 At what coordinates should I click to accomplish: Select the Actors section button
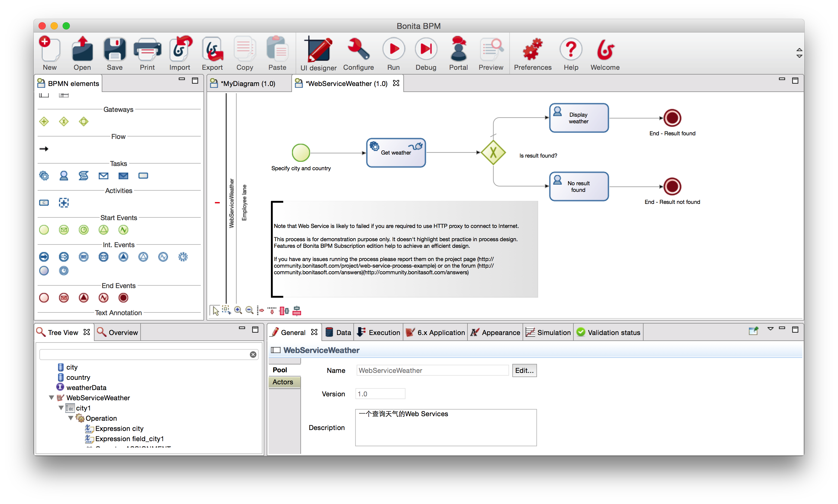[x=283, y=382]
